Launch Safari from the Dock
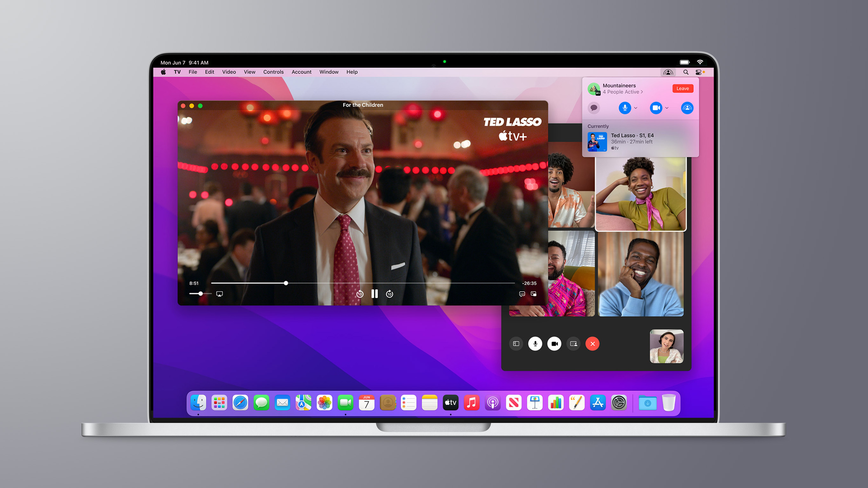868x488 pixels. (240, 403)
